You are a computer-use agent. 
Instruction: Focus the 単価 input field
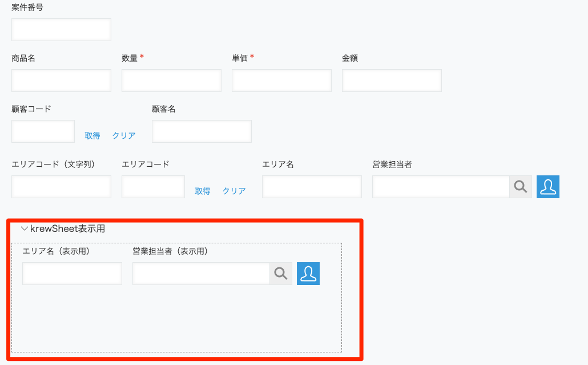pos(281,81)
